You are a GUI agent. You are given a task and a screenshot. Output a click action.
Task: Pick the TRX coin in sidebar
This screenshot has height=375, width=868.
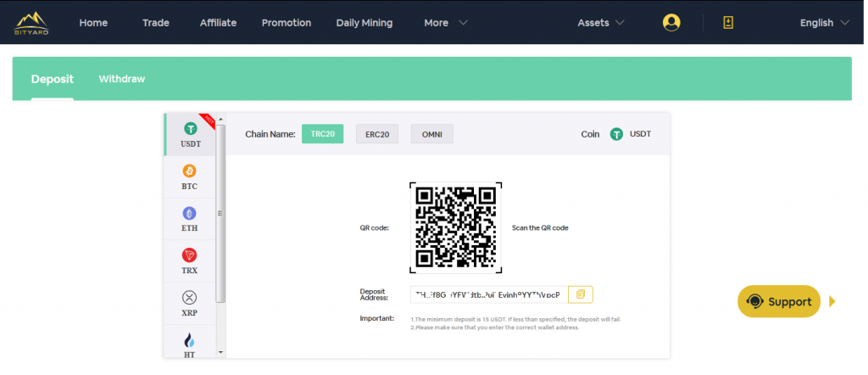[190, 260]
